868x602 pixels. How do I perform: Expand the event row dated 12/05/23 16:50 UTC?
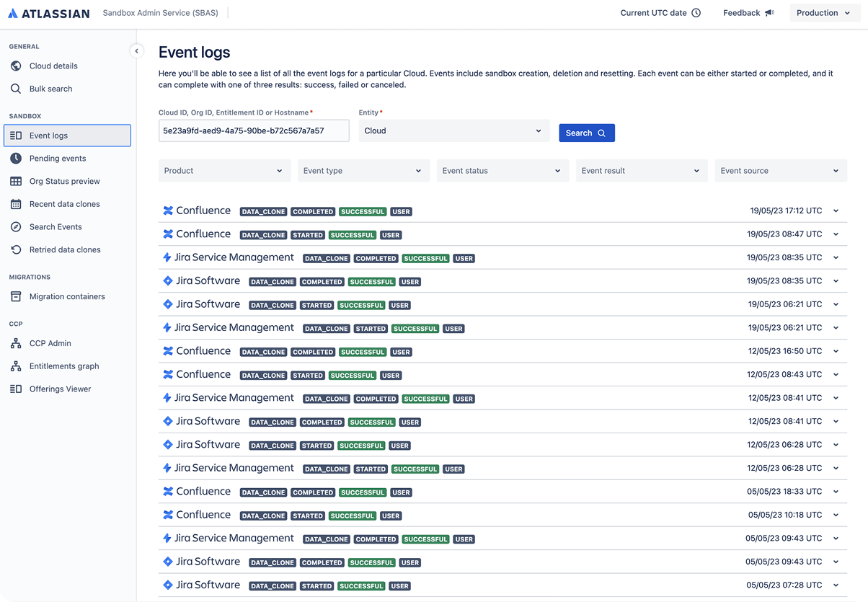pyautogui.click(x=836, y=351)
